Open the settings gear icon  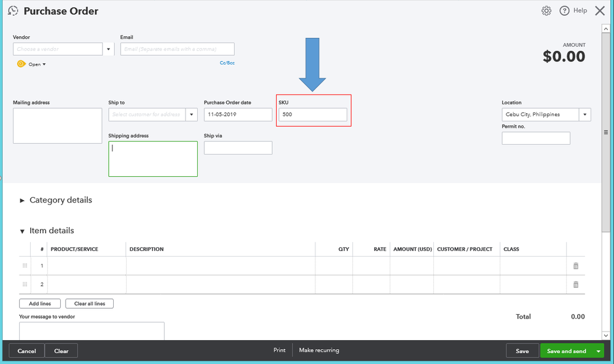pyautogui.click(x=546, y=10)
